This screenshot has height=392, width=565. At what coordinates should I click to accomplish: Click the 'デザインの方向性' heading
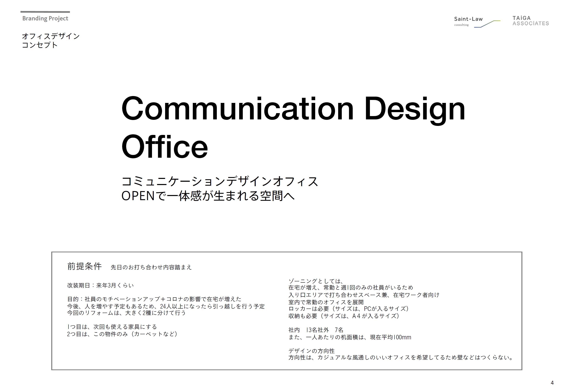tap(311, 351)
